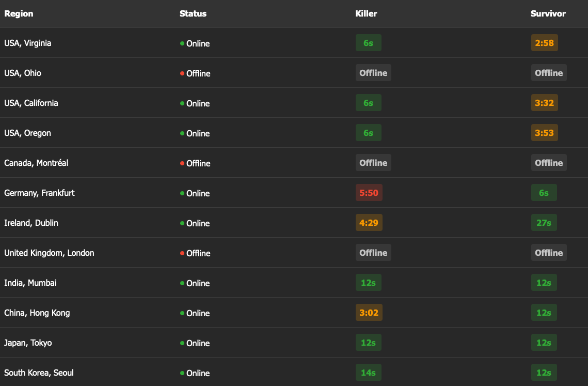Viewport: 588px width, 386px height.
Task: Click the Offline Killer badge for Canada, Montréal
Action: 373,163
